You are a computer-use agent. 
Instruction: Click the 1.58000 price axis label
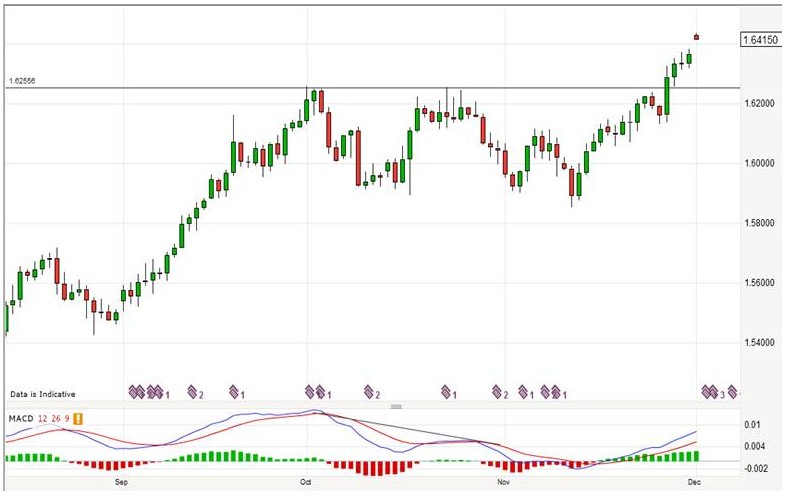(759, 223)
